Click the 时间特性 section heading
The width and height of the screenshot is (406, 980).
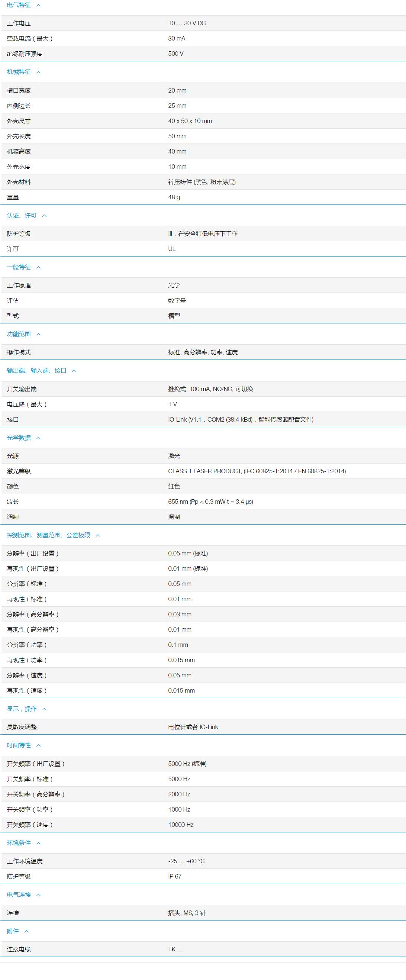coord(19,745)
